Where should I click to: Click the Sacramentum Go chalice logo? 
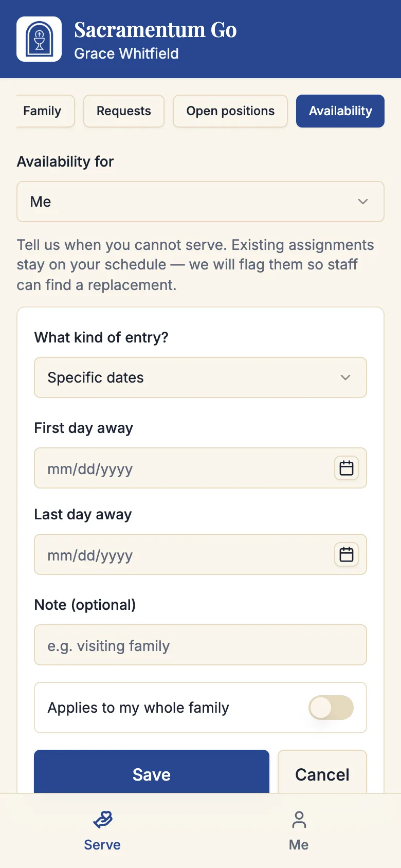[x=39, y=39]
